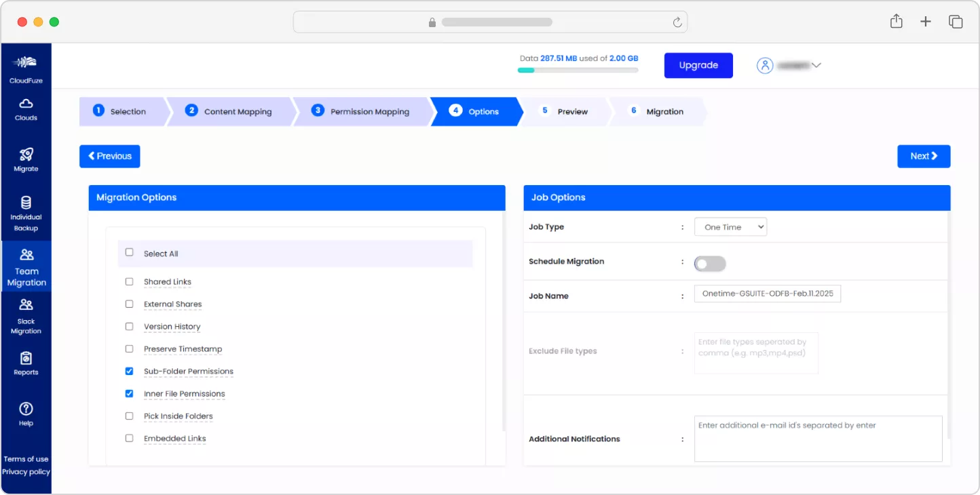Select step 4 Options
This screenshot has height=495, width=980.
click(x=476, y=112)
